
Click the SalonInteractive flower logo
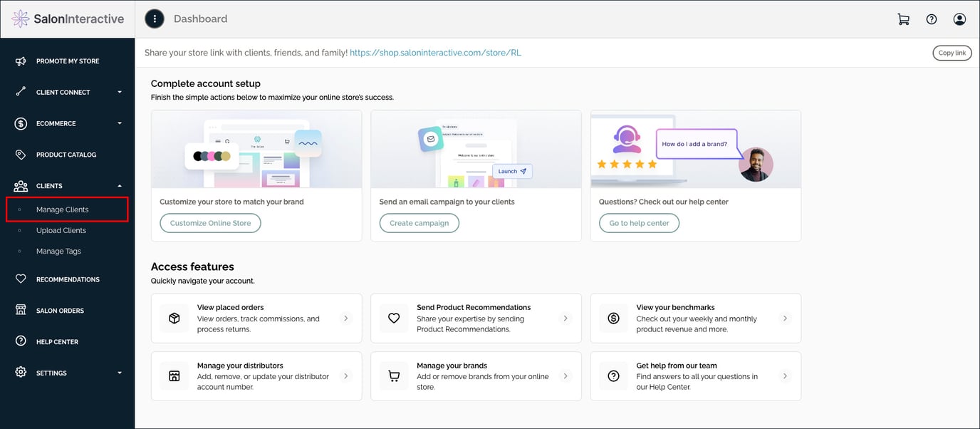coord(21,19)
